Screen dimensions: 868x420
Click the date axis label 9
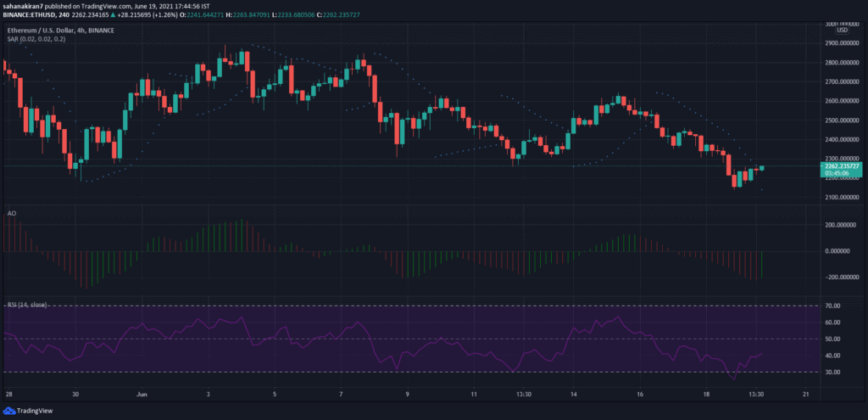click(x=408, y=395)
